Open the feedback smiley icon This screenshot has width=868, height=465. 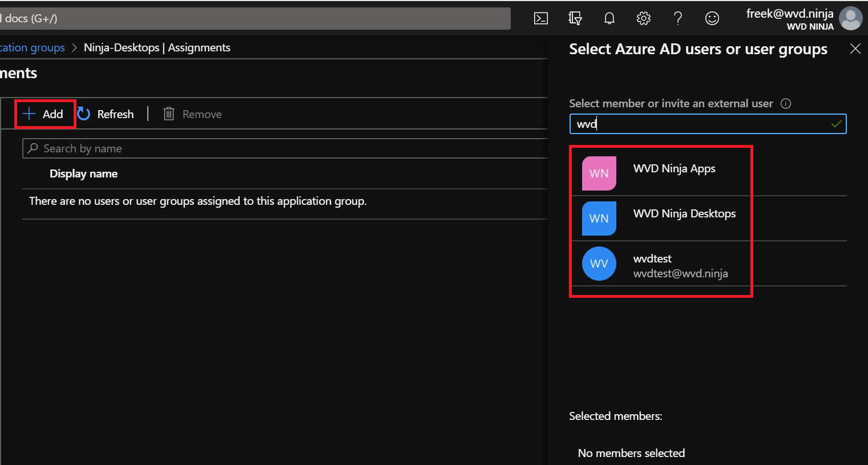(x=712, y=18)
